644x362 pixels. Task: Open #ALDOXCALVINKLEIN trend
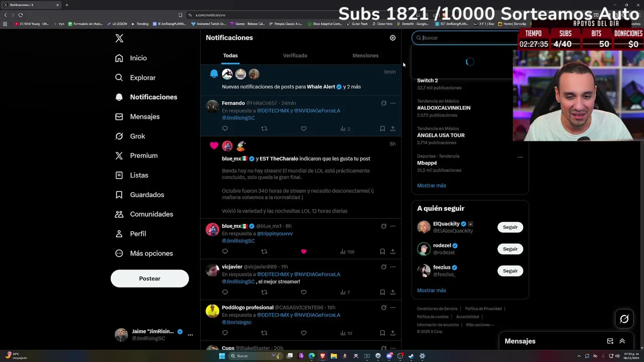click(444, 108)
